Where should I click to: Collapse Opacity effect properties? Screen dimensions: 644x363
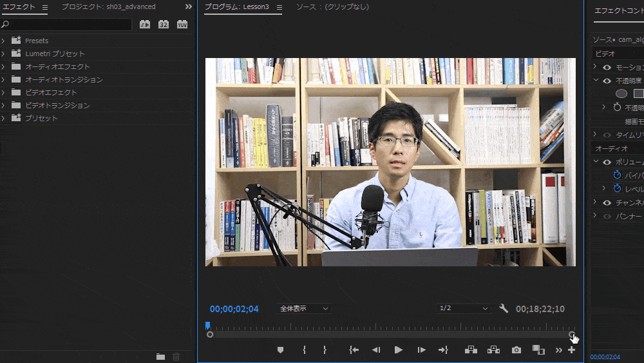point(596,80)
